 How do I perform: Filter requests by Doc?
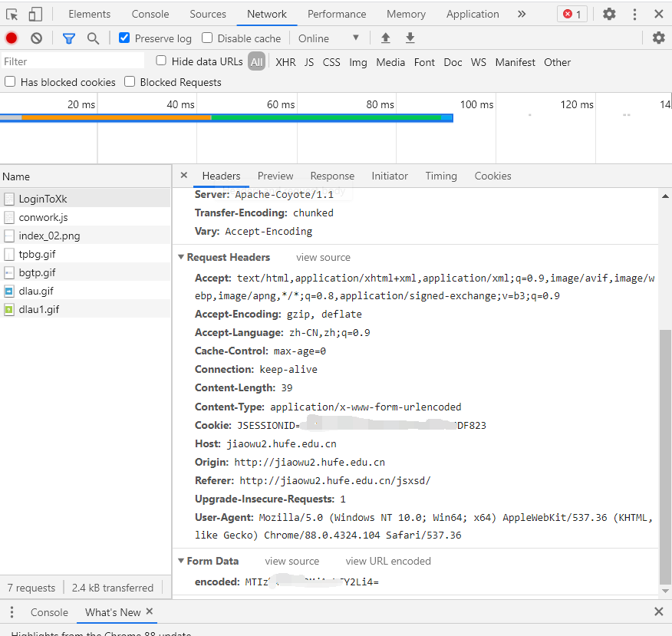453,63
